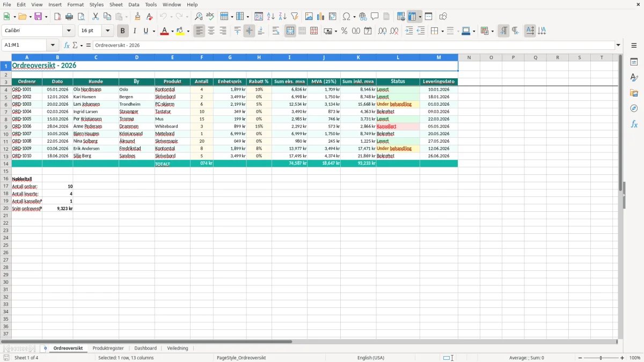Click the Sort Descending icon
644x362 pixels.
[x=283, y=17]
